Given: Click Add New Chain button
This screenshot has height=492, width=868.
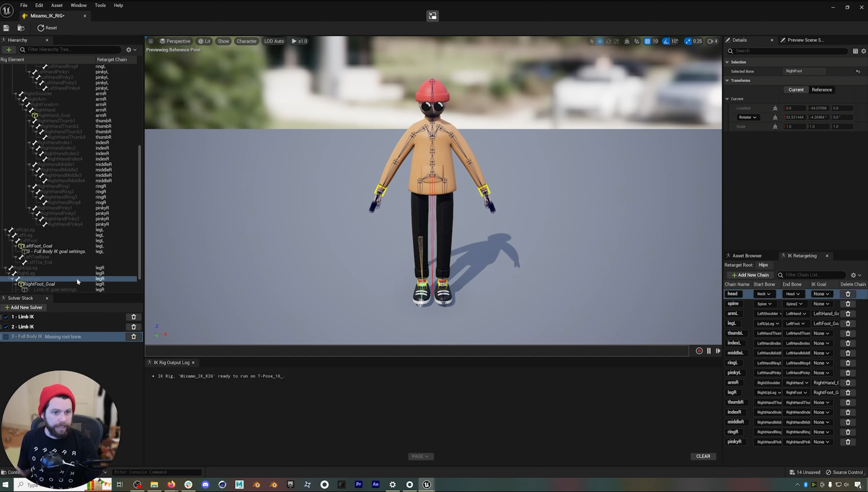Looking at the screenshot, I should tap(750, 275).
